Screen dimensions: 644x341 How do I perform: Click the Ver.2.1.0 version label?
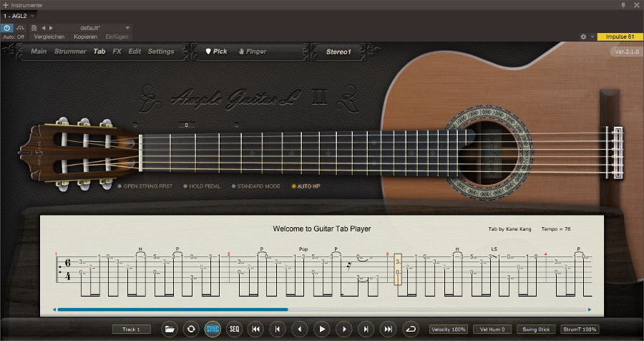click(x=626, y=52)
